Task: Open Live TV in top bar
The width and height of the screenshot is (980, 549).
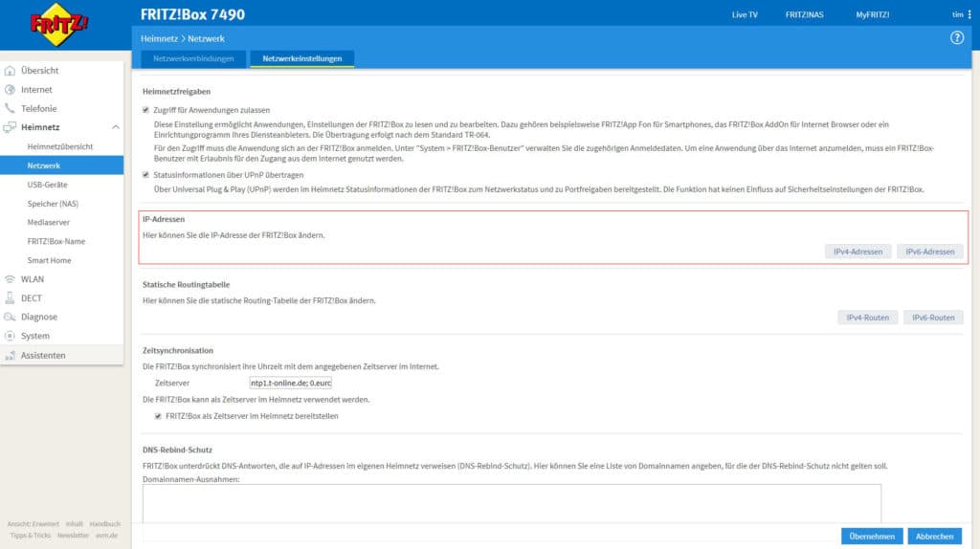Action: pyautogui.click(x=745, y=14)
